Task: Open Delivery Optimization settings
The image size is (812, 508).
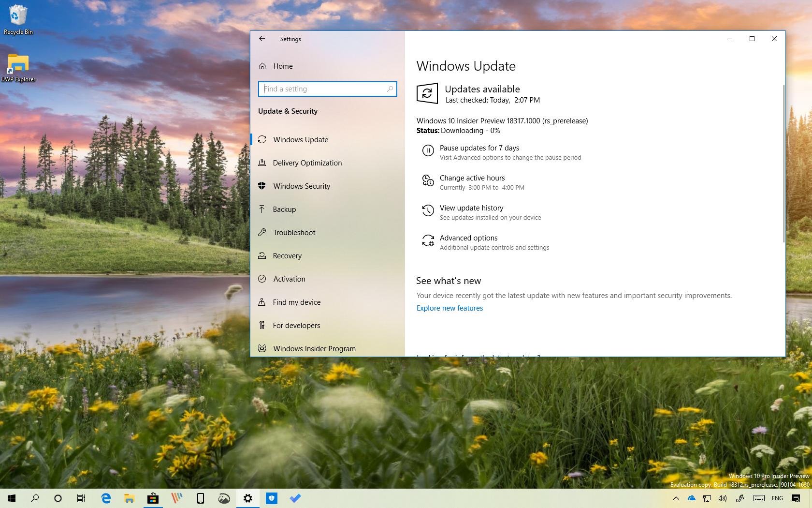Action: (x=328, y=163)
